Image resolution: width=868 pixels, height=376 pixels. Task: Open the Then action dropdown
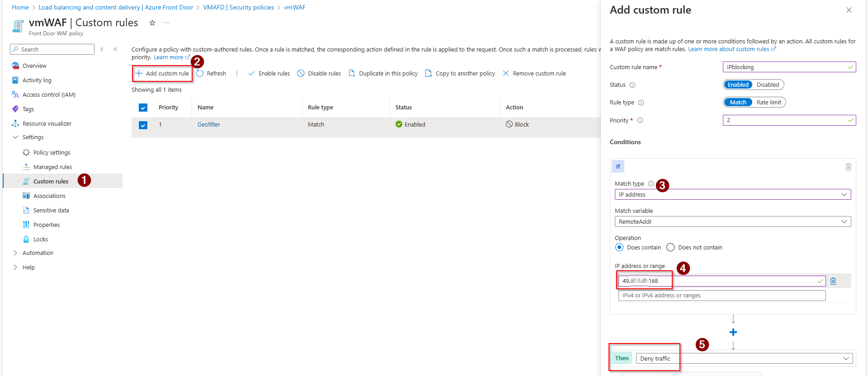click(x=744, y=358)
